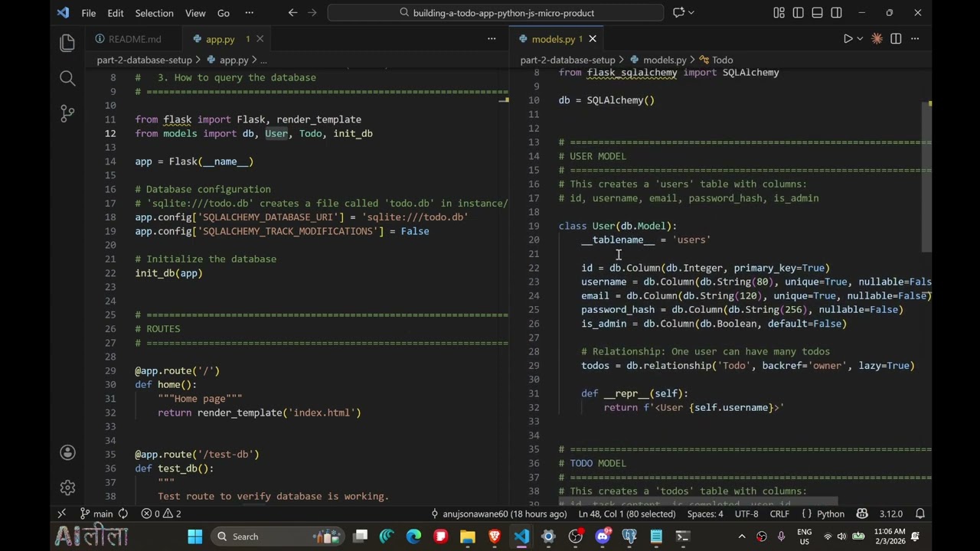Change line endings via CRLF entry
The width and height of the screenshot is (980, 551).
[779, 514]
